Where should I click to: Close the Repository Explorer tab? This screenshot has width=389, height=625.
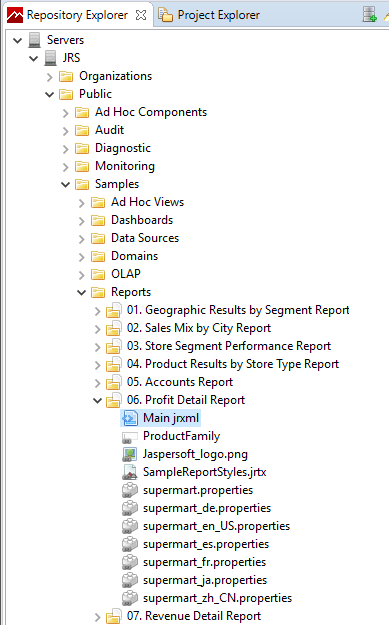[x=141, y=15]
